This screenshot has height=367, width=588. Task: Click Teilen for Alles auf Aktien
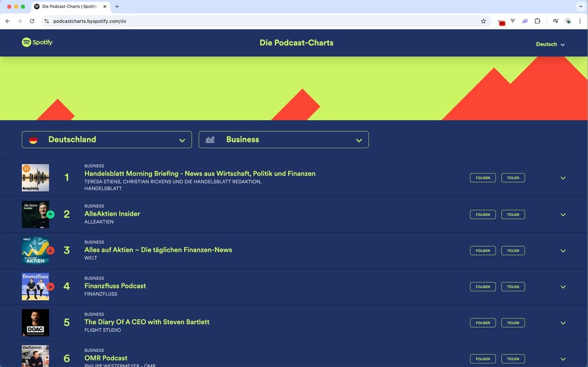point(513,250)
